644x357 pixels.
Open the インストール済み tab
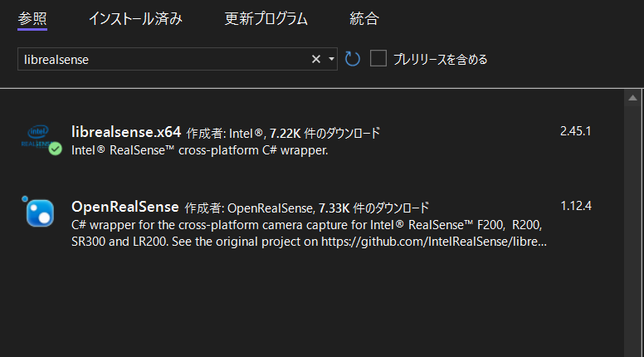coord(135,19)
